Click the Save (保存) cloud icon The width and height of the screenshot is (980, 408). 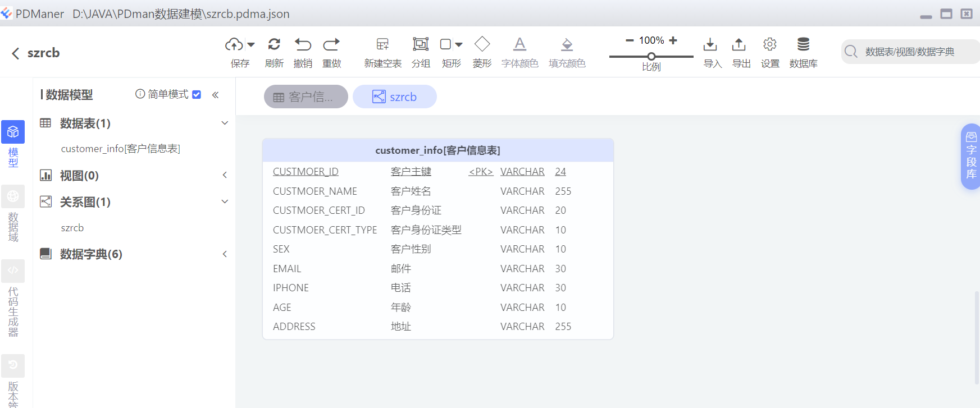point(234,44)
